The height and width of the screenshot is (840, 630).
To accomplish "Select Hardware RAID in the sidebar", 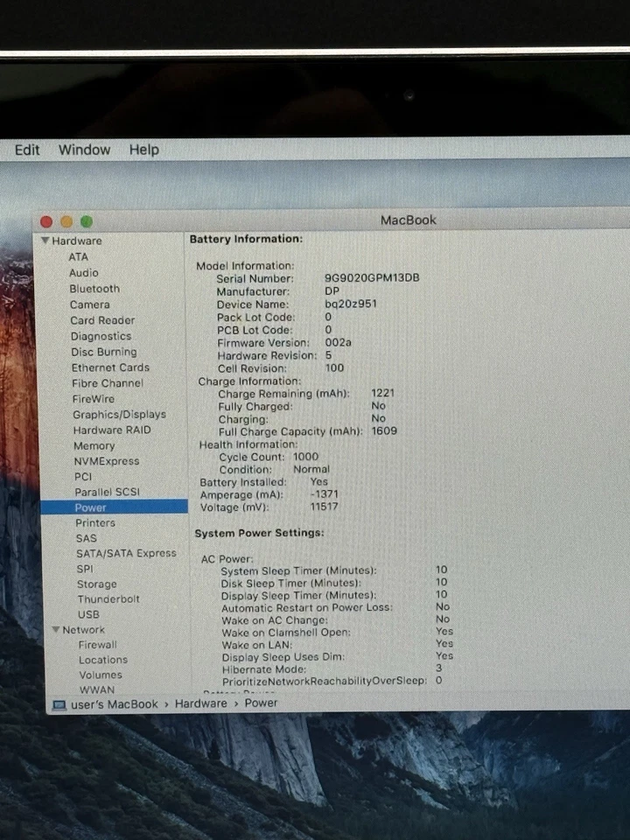I will click(112, 430).
